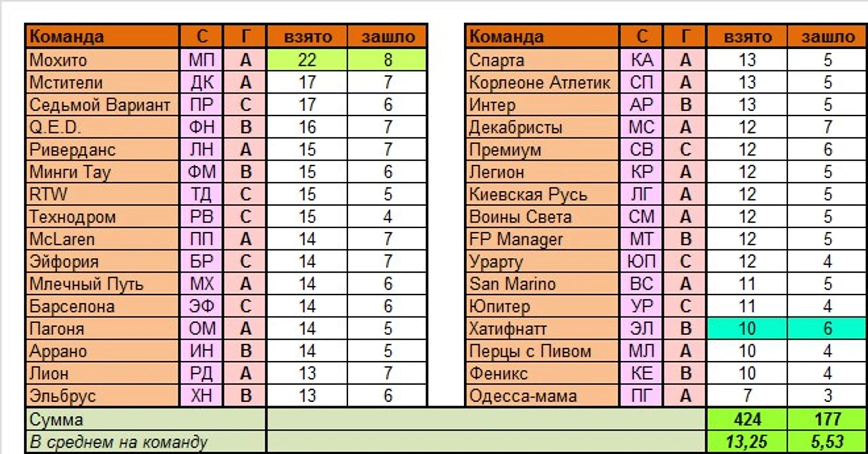Viewport: 868px width, 454px height.
Task: Click the right table взято header
Action: click(x=747, y=37)
